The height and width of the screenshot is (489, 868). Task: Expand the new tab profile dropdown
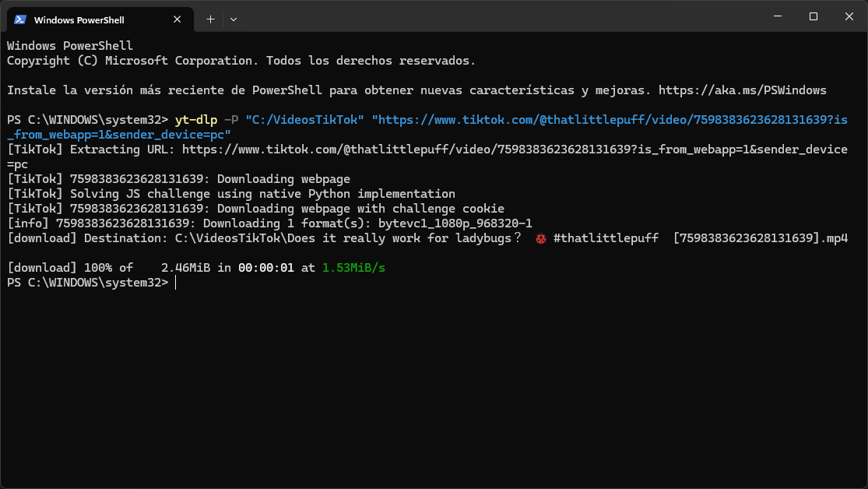(234, 19)
